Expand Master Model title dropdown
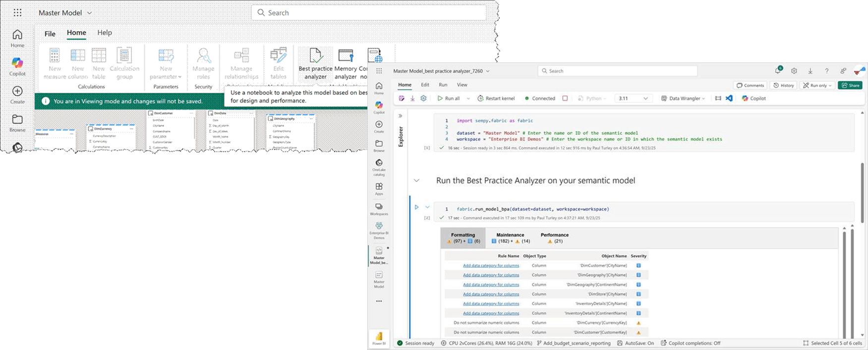The height and width of the screenshot is (350, 868). (x=89, y=13)
